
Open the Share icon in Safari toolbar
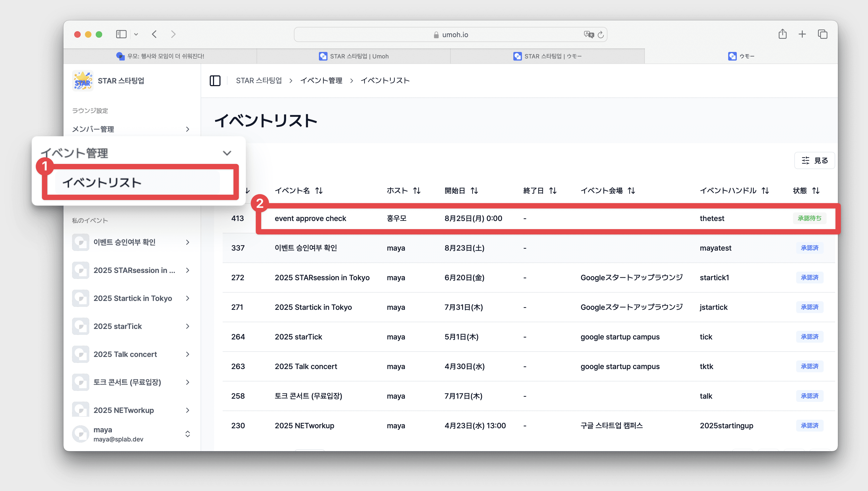(x=782, y=34)
